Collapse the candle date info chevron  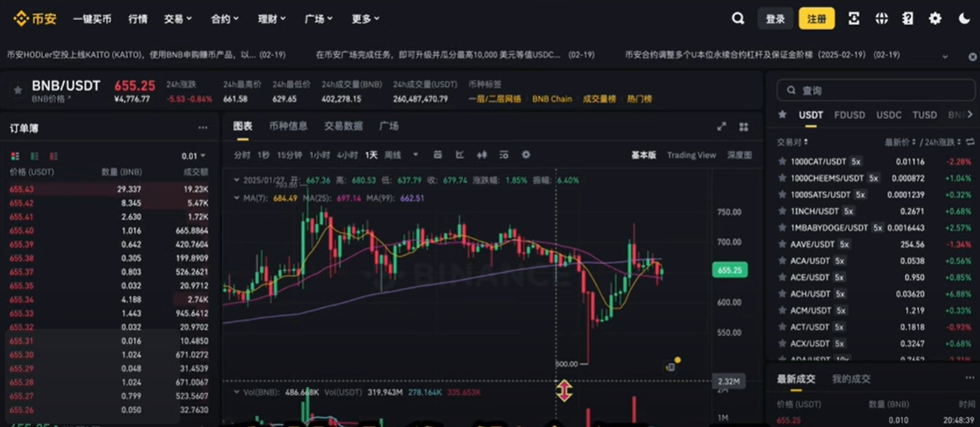(238, 180)
